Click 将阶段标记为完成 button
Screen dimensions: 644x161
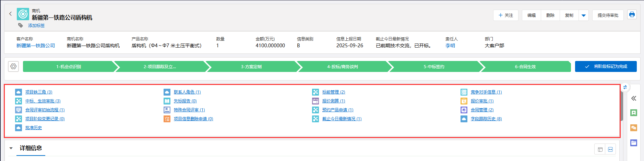click(x=606, y=66)
